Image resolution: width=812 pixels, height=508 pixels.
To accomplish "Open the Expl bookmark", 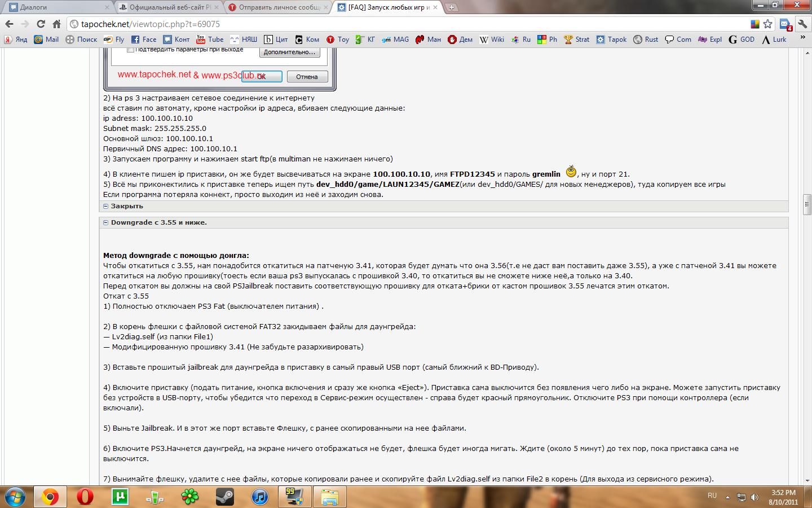I will click(710, 40).
